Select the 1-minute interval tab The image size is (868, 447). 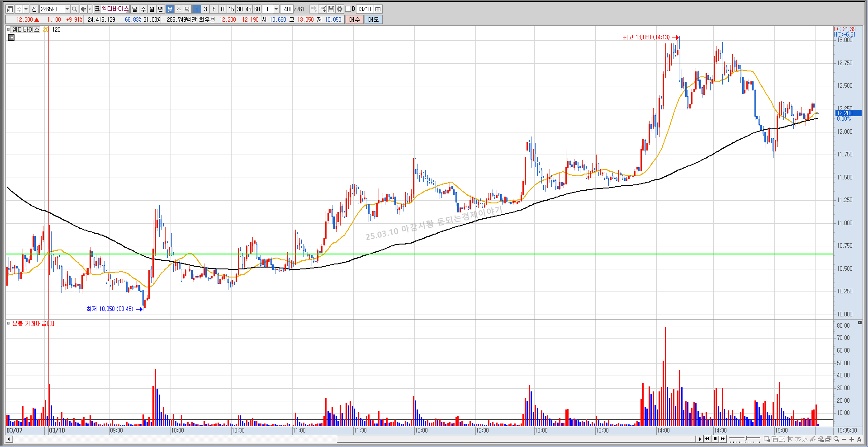(x=196, y=9)
